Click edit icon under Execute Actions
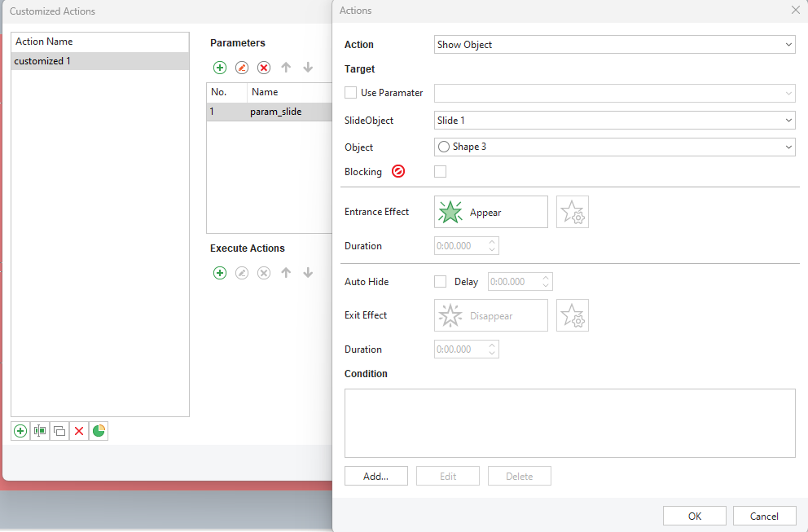The image size is (808, 532). pyautogui.click(x=242, y=273)
